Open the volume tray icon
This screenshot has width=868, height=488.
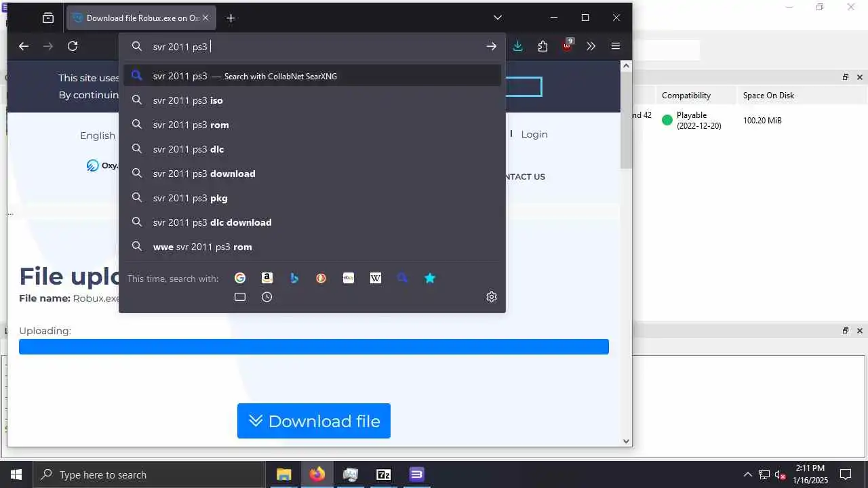click(x=781, y=474)
